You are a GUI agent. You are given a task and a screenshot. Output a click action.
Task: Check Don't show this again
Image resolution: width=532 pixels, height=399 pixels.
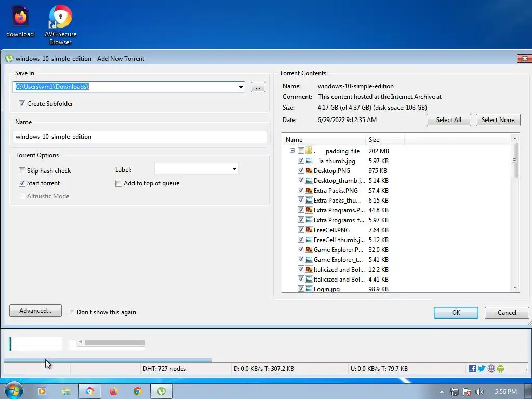pyautogui.click(x=72, y=312)
